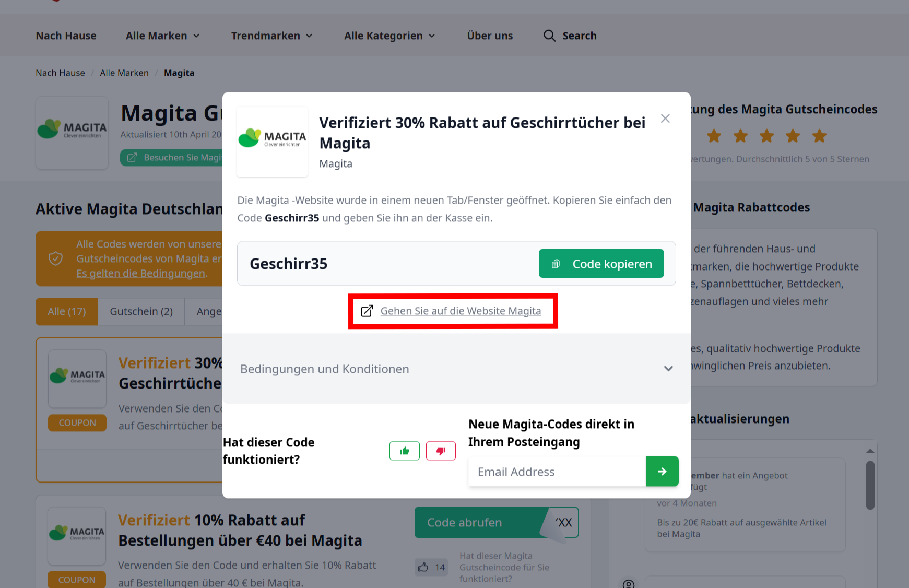Open Nach Hause in the top navigation

click(66, 36)
